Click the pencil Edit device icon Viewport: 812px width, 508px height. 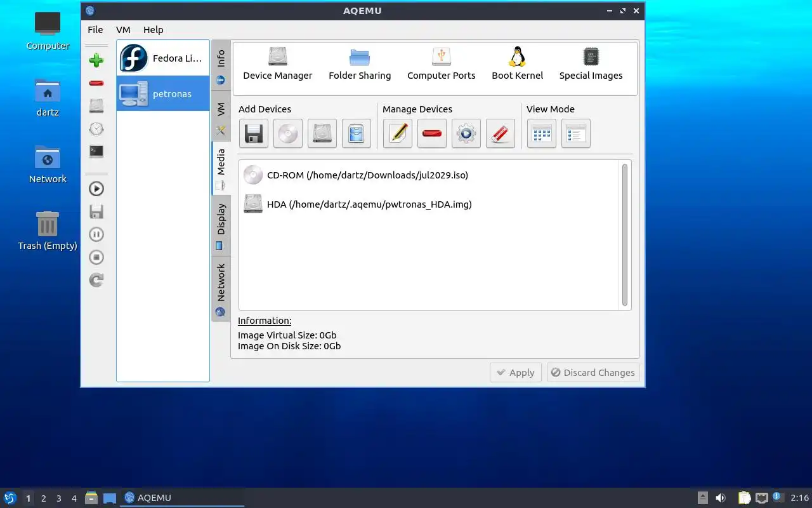pos(398,133)
